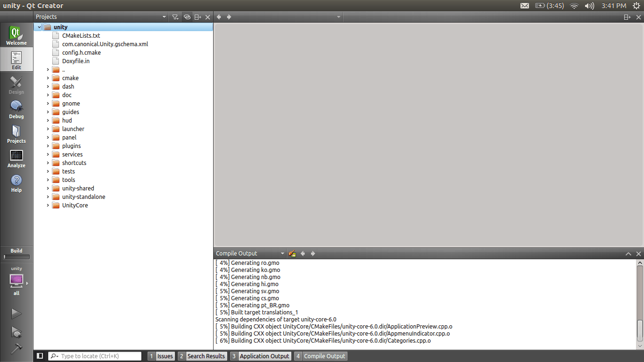This screenshot has width=644, height=362.
Task: Toggle the sidebar visibility button
Action: tap(40, 356)
